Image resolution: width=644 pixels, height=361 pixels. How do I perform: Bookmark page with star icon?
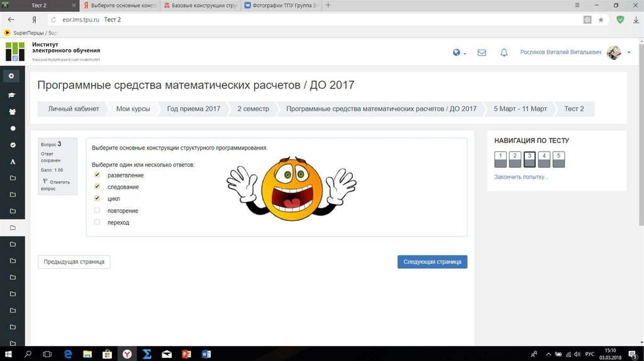[601, 19]
